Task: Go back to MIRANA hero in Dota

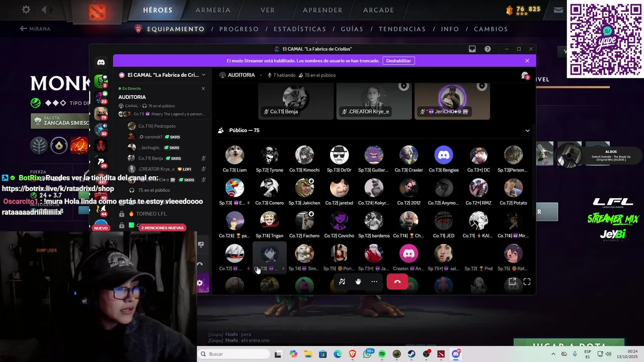Action: click(35, 29)
